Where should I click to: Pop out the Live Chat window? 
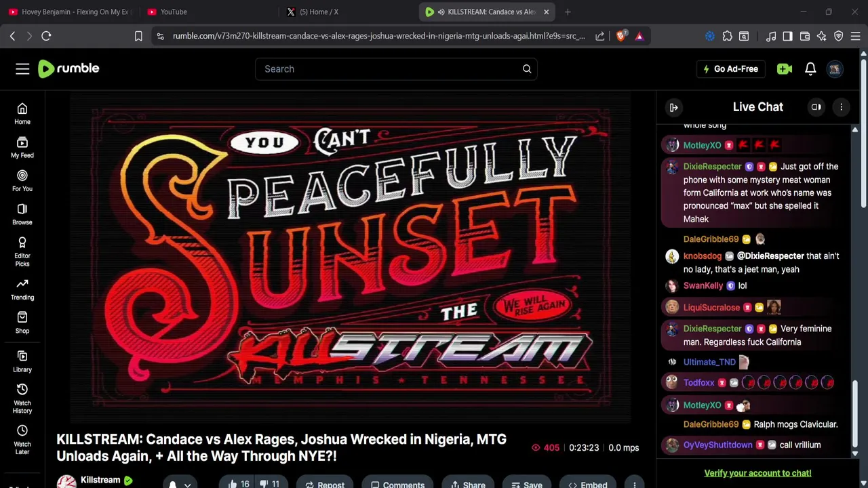point(816,107)
